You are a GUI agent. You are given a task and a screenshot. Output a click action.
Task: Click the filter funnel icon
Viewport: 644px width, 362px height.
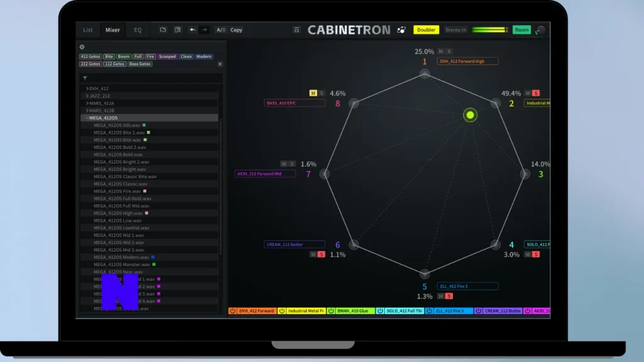click(85, 78)
